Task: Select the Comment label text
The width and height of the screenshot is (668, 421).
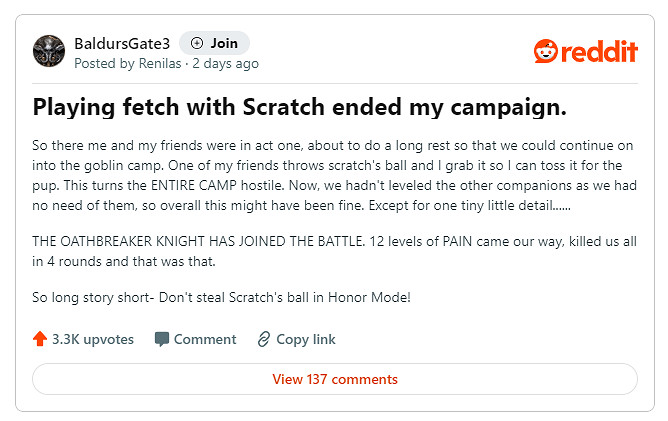Action: pyautogui.click(x=205, y=339)
